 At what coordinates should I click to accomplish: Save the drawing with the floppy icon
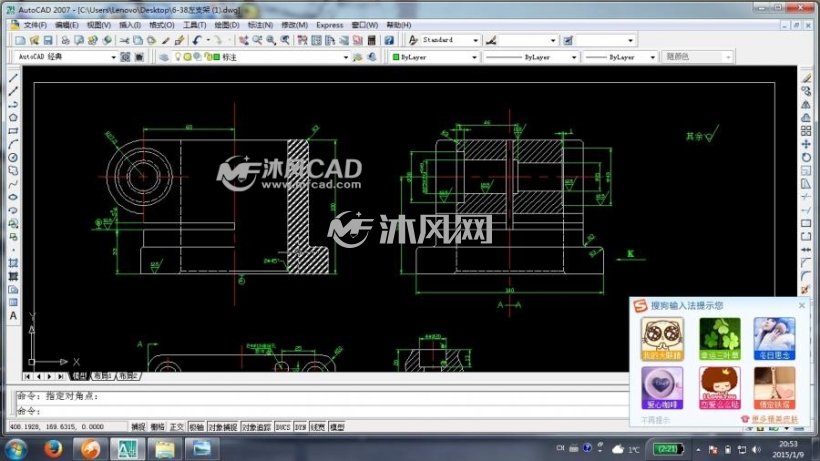[x=48, y=40]
